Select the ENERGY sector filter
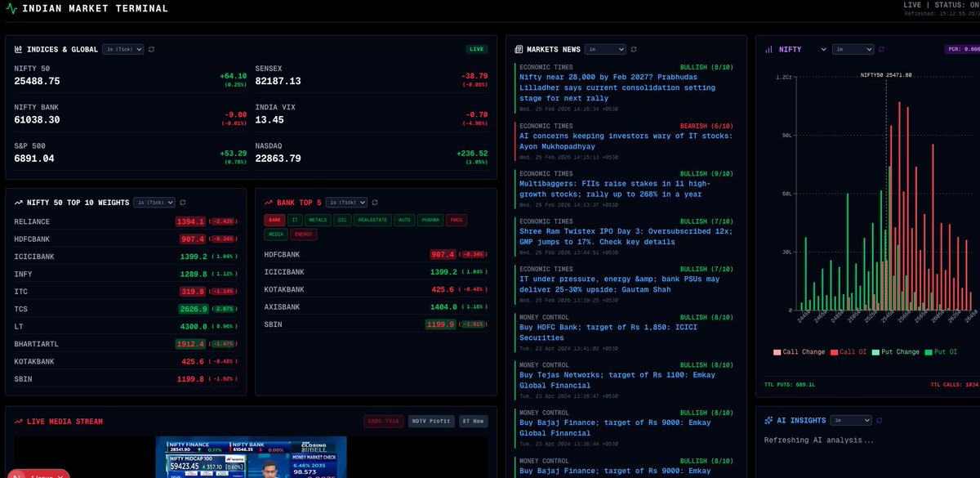The height and width of the screenshot is (478, 980). tap(303, 235)
